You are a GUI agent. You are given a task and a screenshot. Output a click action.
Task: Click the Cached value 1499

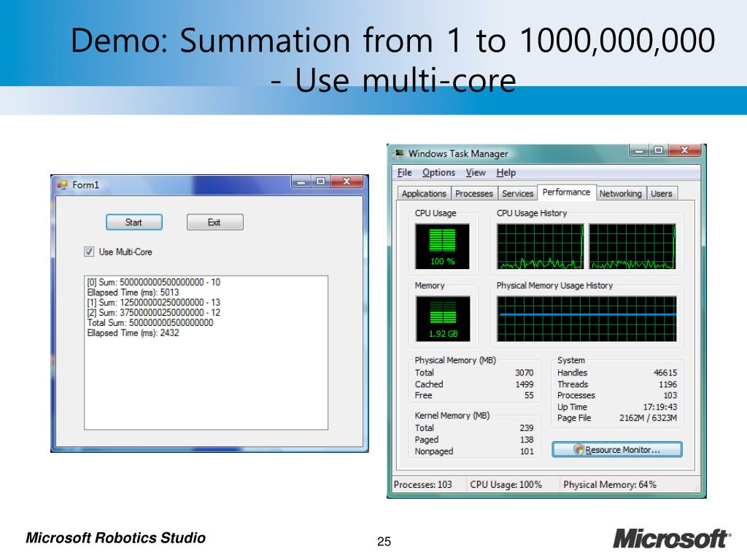pos(524,384)
